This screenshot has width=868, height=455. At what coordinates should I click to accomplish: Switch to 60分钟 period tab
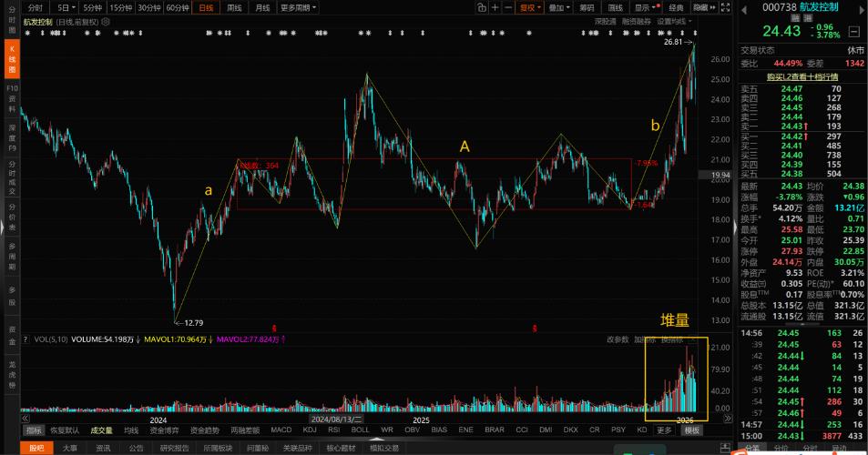click(x=177, y=8)
